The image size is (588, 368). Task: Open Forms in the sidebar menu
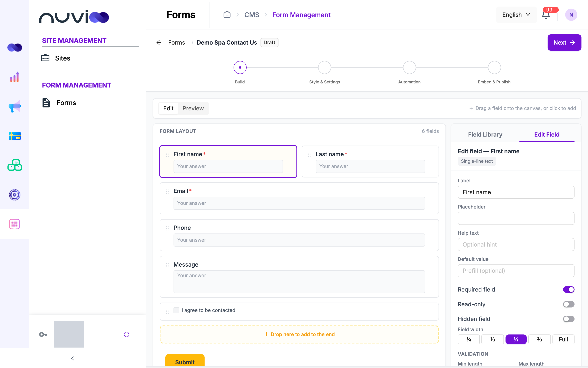(x=66, y=103)
